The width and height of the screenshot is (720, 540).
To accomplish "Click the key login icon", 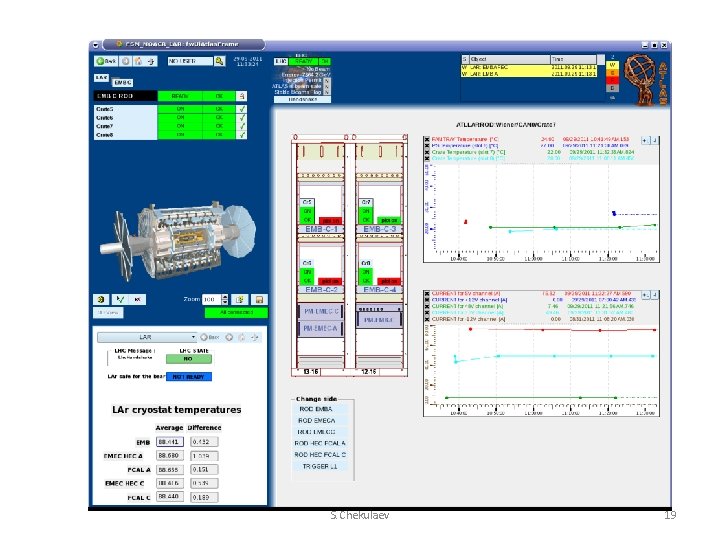I will coord(220,61).
